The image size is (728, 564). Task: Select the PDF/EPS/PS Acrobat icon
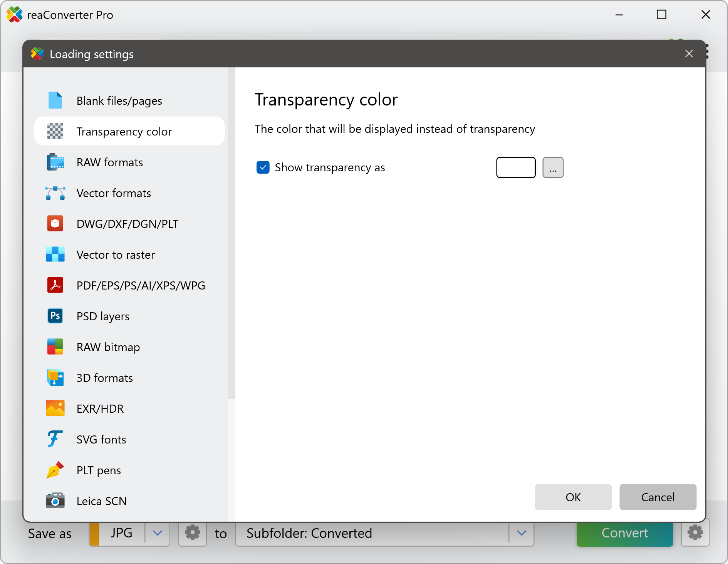(x=55, y=285)
